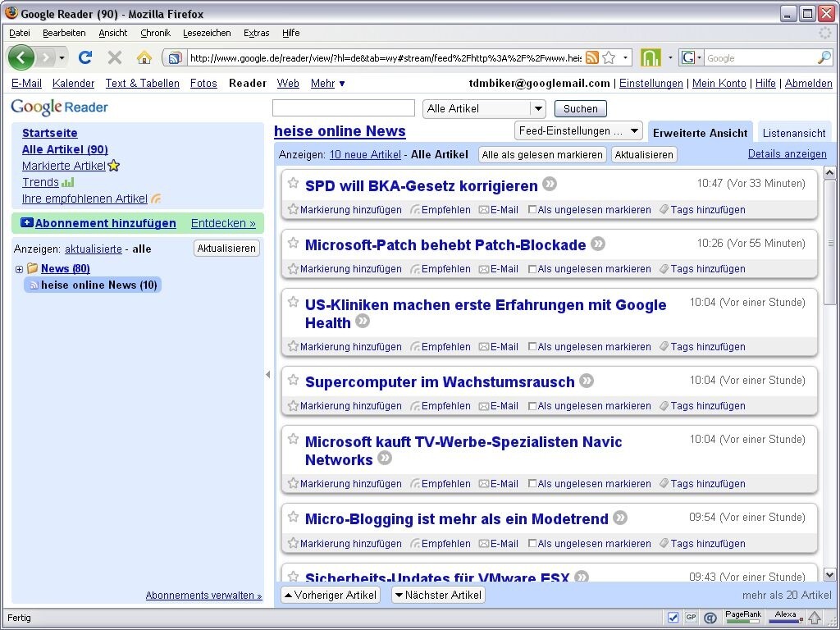Open the 'Feed-Einstellungen' dropdown
The width and height of the screenshot is (840, 630).
tap(577, 130)
